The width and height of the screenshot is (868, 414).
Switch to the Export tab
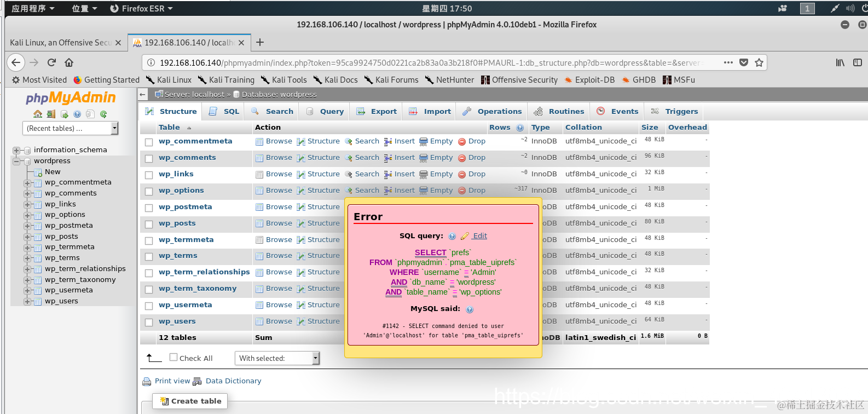point(377,111)
